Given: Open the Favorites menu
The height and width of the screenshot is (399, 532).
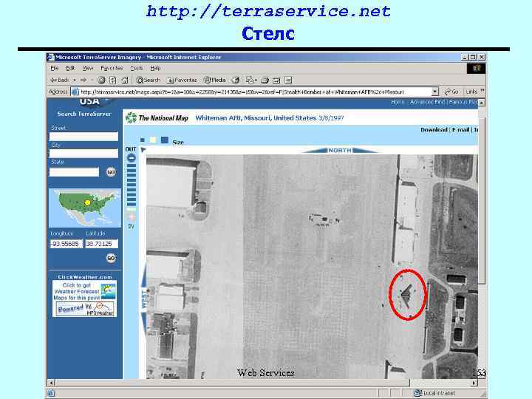Looking at the screenshot, I should [x=112, y=68].
